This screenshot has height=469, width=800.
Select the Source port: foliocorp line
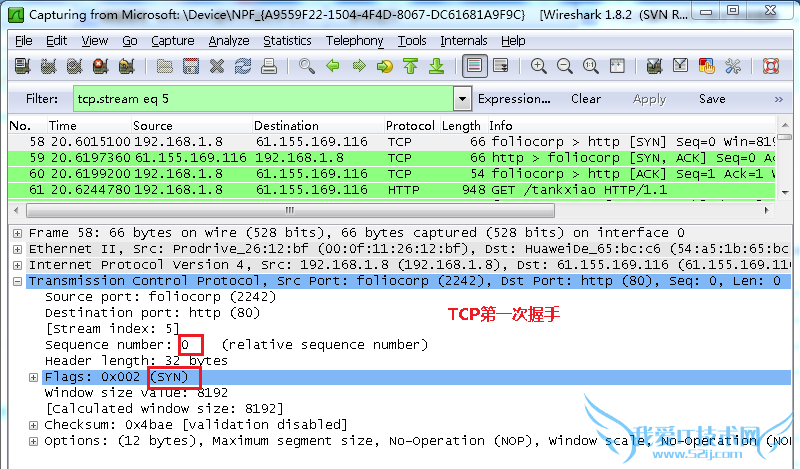[160, 297]
